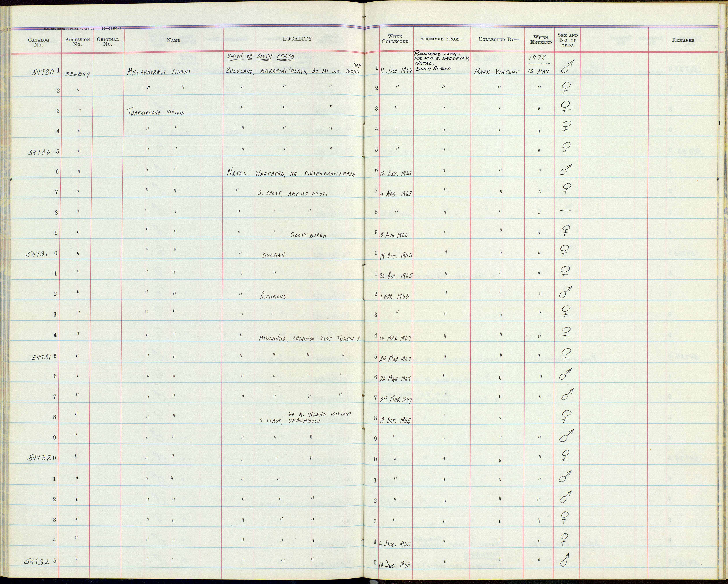The image size is (728, 584).
Task: Click the "Remarks" column header
Action: pyautogui.click(x=683, y=40)
